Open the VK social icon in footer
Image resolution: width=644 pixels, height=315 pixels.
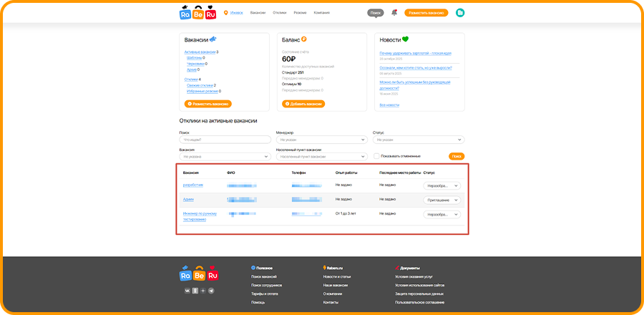coord(187,291)
